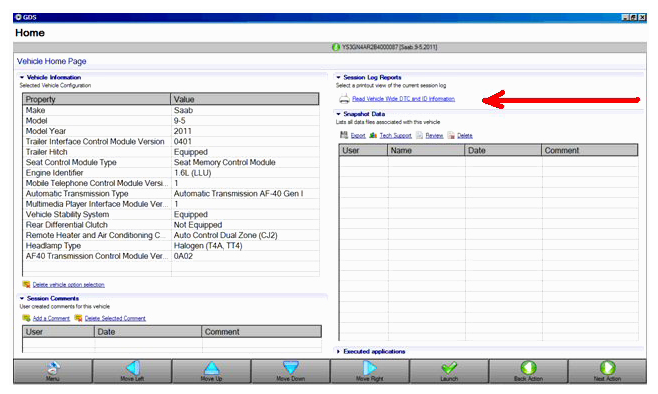Click the Back Action button
Viewport: 658px width, 394px height.
coord(528,371)
